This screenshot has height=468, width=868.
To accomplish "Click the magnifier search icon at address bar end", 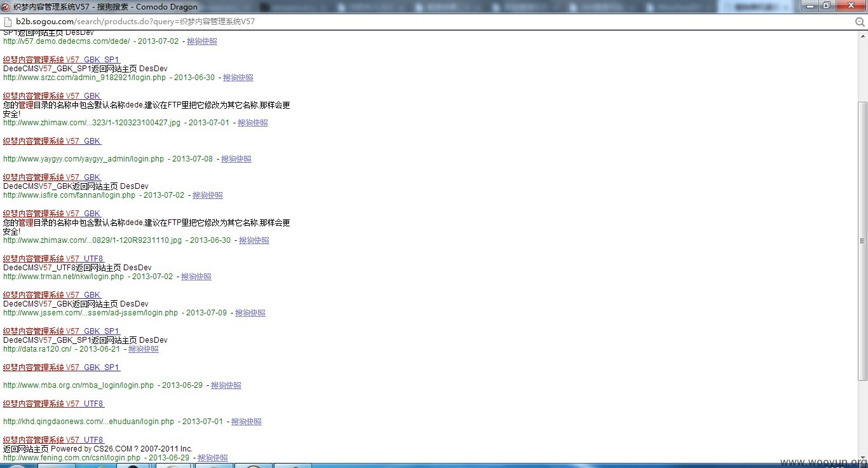I will 861,21.
